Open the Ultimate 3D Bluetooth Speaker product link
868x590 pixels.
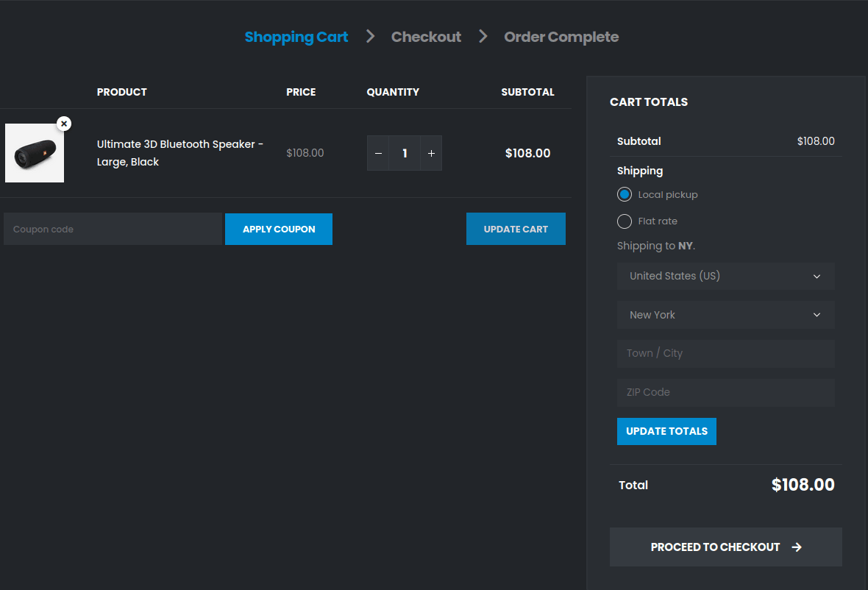(x=179, y=152)
